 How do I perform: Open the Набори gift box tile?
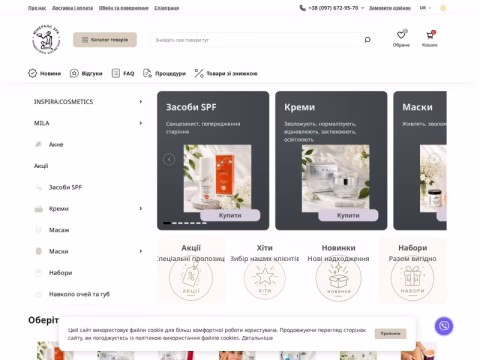point(412,270)
